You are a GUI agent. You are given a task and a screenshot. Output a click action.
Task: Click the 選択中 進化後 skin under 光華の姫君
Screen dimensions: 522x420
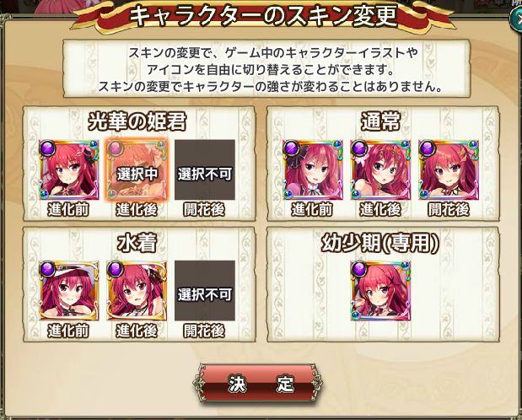(137, 170)
